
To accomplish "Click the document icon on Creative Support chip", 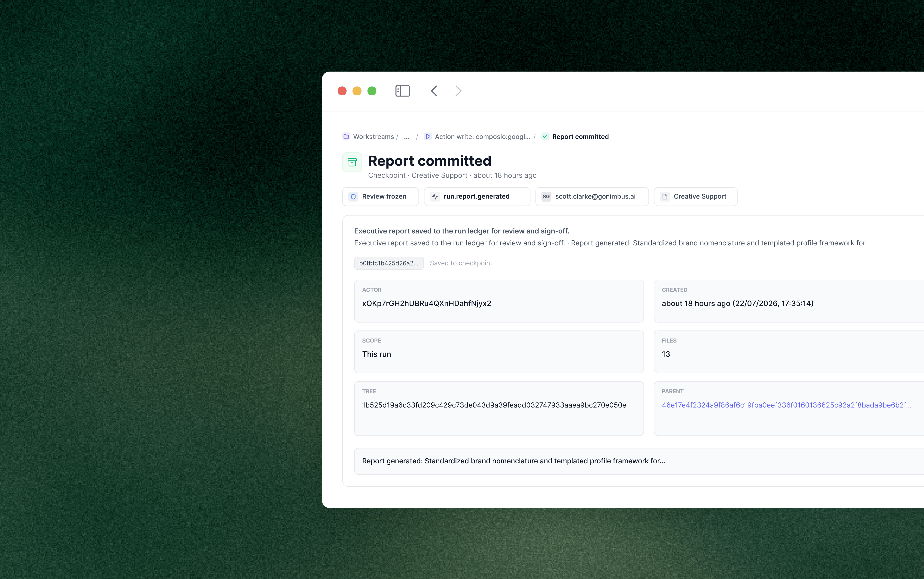I will pos(665,196).
